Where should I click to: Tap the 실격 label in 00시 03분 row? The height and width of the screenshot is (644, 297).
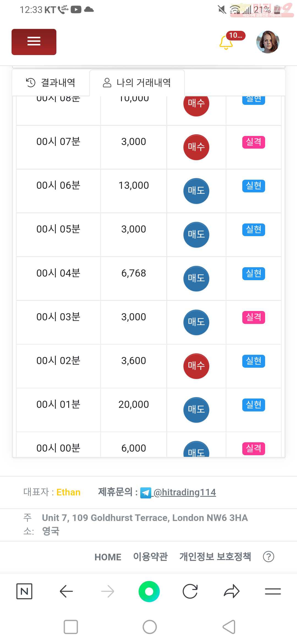(x=254, y=317)
